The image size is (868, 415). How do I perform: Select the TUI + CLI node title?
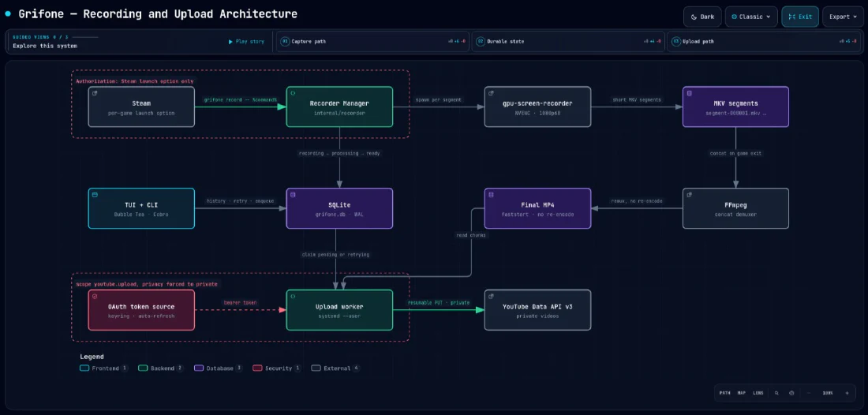(141, 204)
